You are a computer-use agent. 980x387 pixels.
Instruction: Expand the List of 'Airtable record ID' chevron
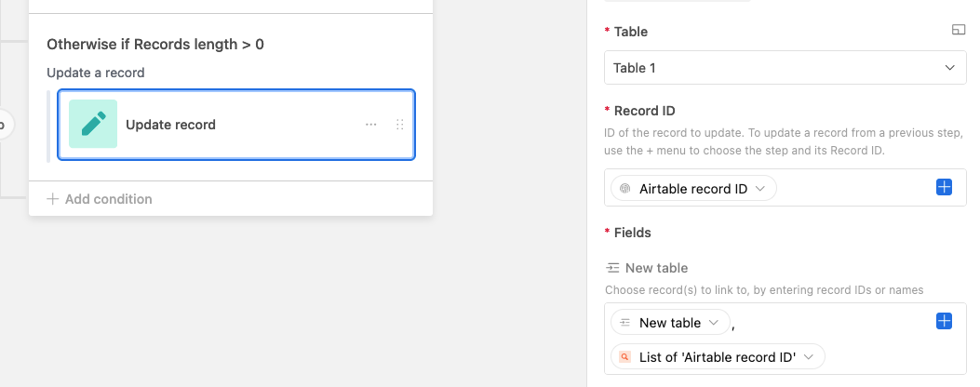coord(809,357)
